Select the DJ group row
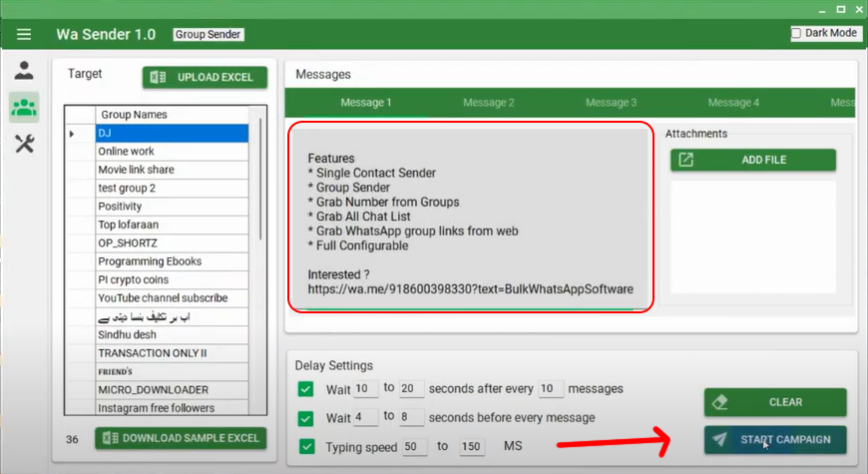This screenshot has height=474, width=868. (x=170, y=133)
